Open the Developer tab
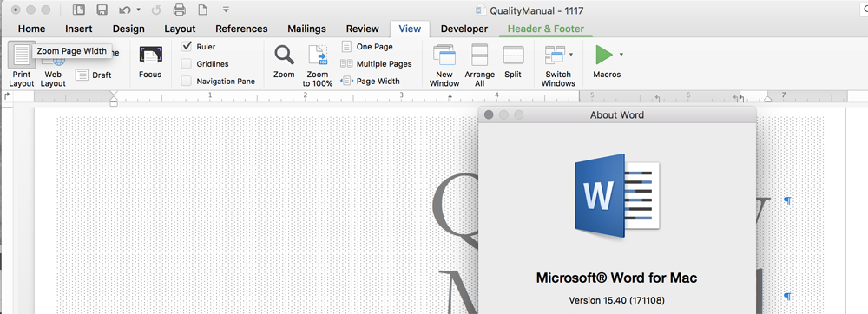The height and width of the screenshot is (314, 868). [464, 29]
